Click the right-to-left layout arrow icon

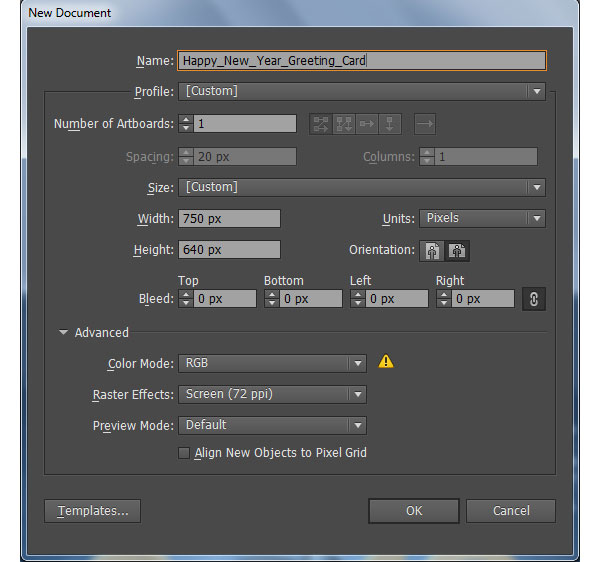[x=425, y=124]
